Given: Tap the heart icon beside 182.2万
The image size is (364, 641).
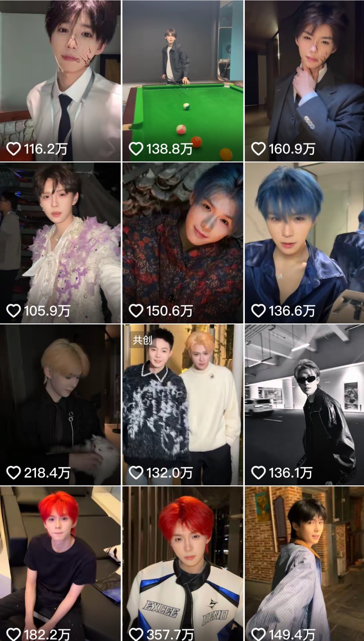Looking at the screenshot, I should (14, 634).
